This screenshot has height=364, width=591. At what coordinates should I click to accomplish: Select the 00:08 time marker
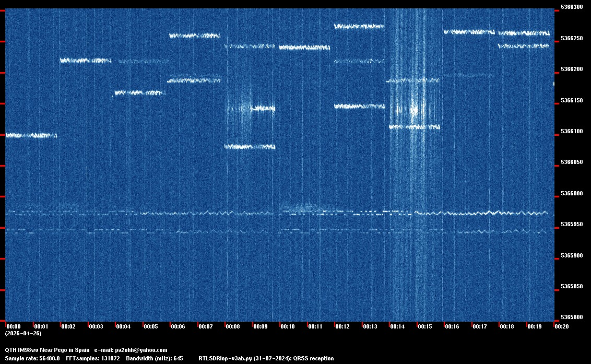[x=233, y=326]
